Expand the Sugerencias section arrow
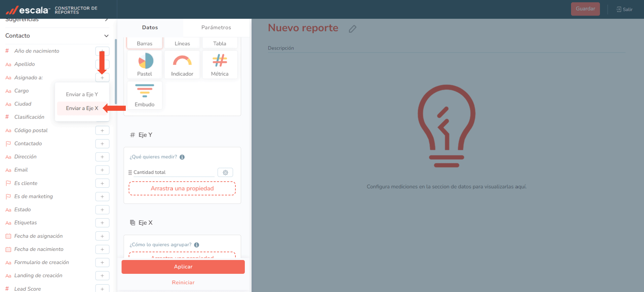 pyautogui.click(x=106, y=20)
